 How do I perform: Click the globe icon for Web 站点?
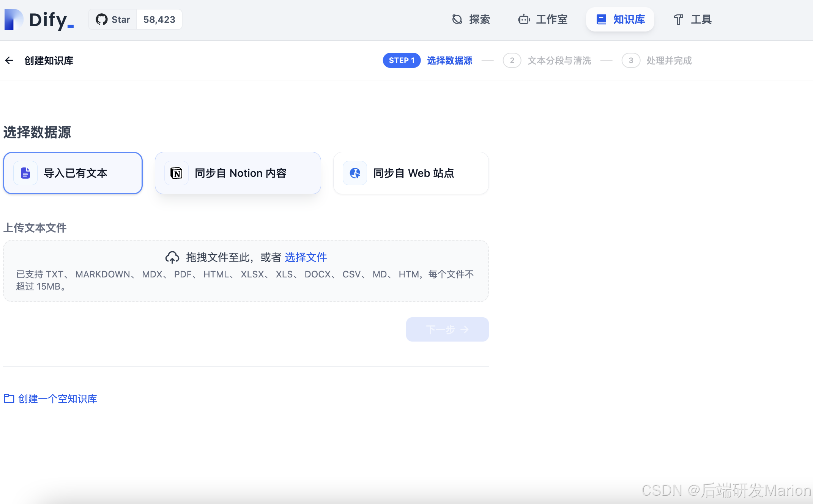(355, 173)
